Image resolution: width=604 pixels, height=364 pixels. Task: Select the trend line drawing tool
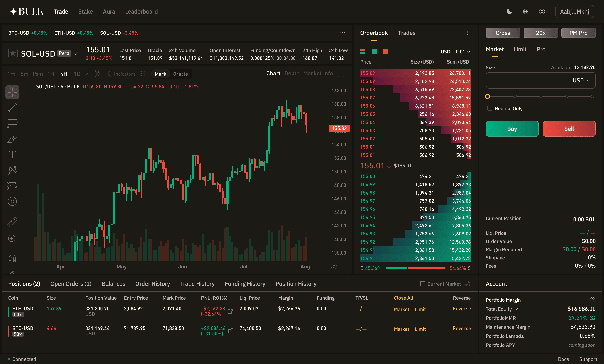pyautogui.click(x=12, y=108)
